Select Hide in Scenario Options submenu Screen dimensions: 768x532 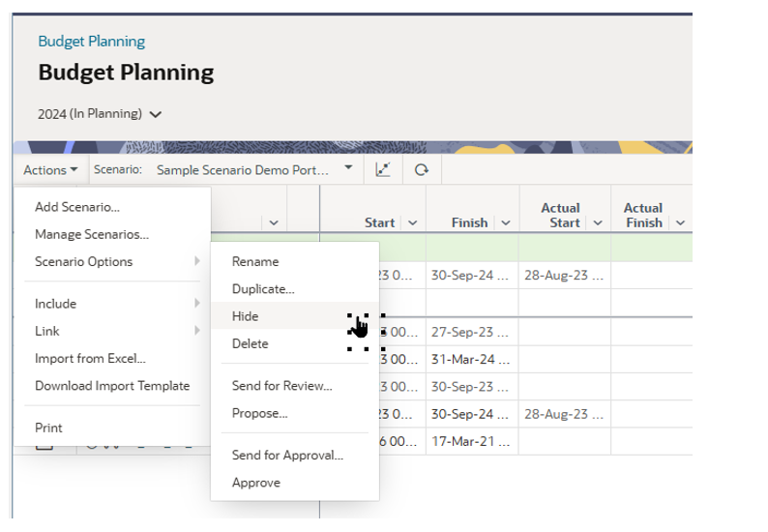[246, 316]
